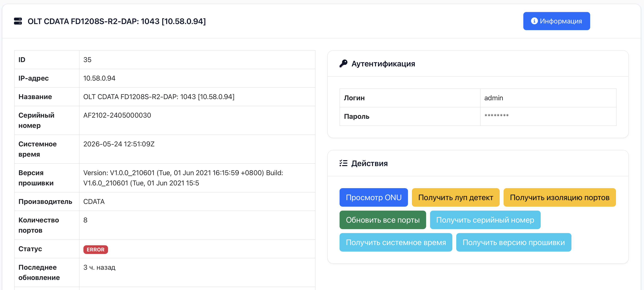The width and height of the screenshot is (644, 290).
Task: Click the manufacturer value CDATA
Action: pyautogui.click(x=94, y=202)
